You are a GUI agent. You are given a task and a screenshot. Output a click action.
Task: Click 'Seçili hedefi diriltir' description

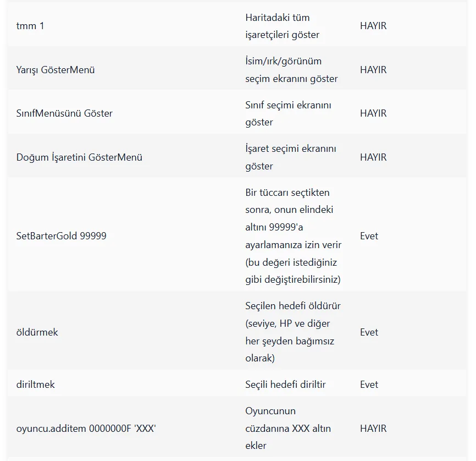pyautogui.click(x=285, y=385)
